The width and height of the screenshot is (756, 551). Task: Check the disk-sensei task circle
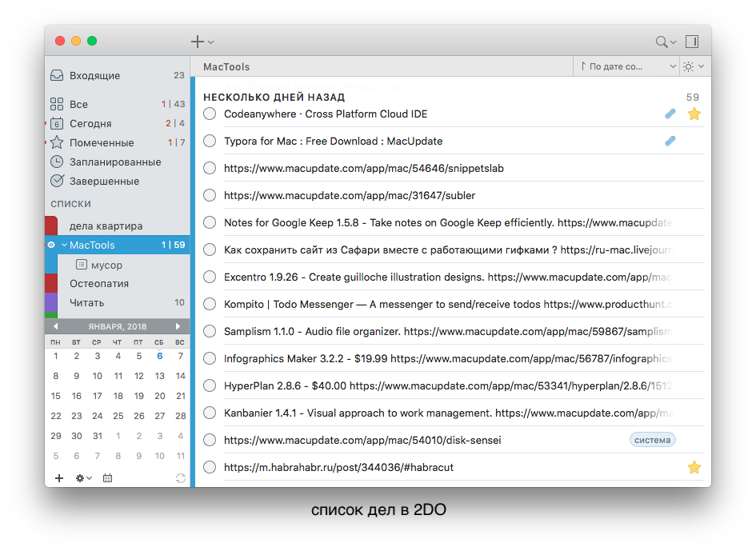pos(210,440)
